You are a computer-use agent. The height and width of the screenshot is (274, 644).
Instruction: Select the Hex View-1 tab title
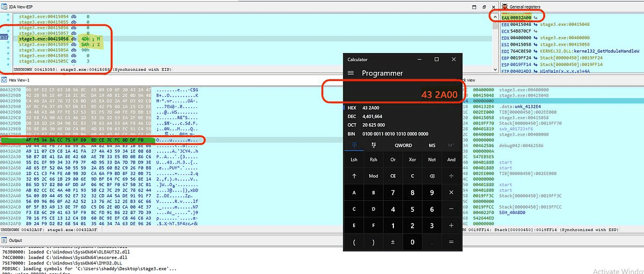tap(20, 80)
